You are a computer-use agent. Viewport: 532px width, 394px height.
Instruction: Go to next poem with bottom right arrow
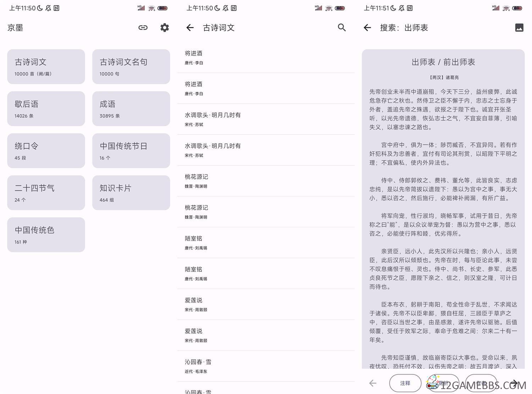tap(514, 383)
